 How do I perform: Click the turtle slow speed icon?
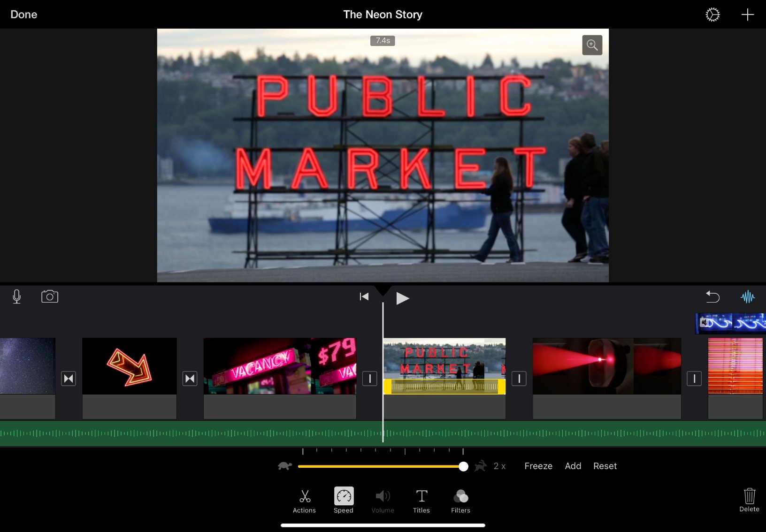coord(285,466)
